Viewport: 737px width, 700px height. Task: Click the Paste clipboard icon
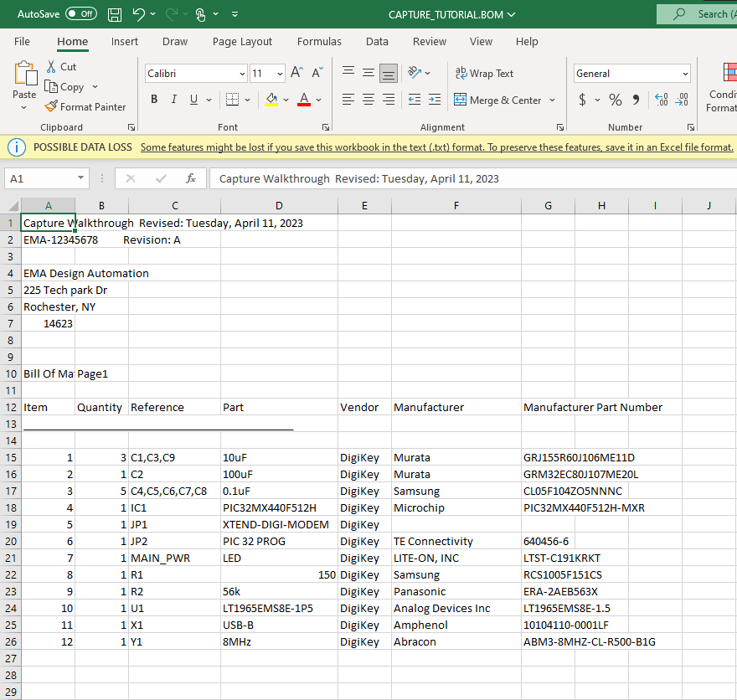tap(25, 74)
